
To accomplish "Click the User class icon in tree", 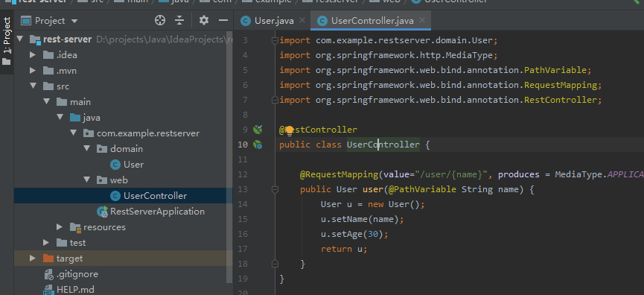I will point(115,165).
